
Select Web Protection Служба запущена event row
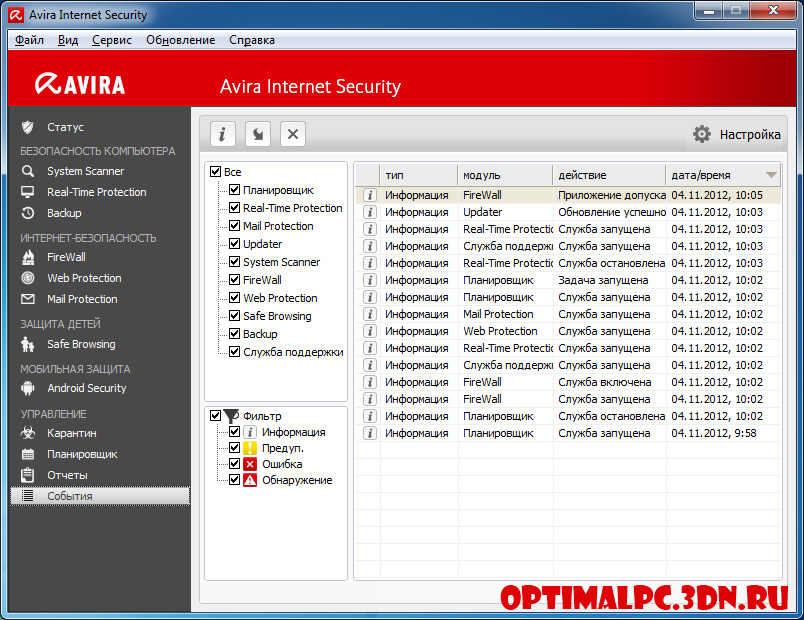coord(568,331)
